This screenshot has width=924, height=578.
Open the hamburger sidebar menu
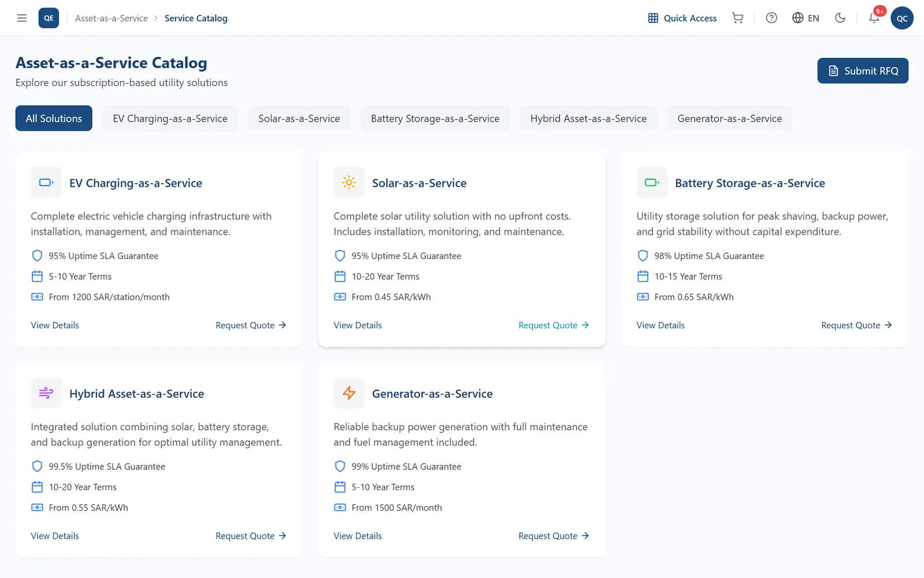tap(22, 18)
